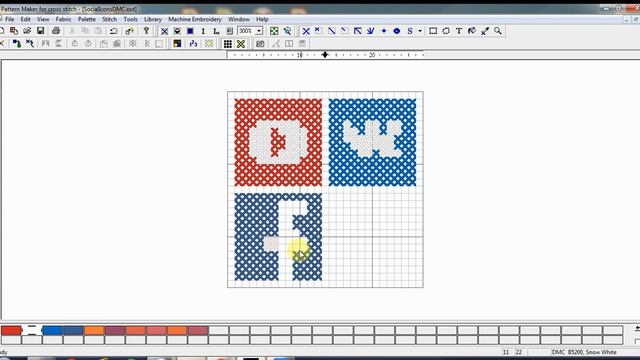
Task: Click the ruler position marker
Action: (325, 55)
